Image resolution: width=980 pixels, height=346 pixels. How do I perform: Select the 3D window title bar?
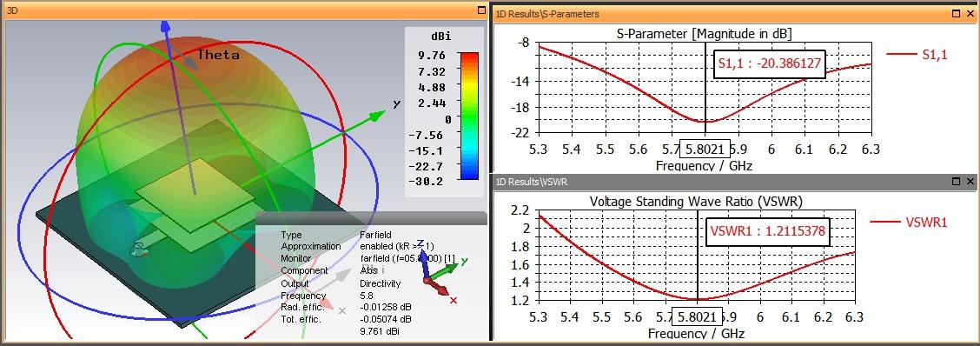click(x=245, y=10)
